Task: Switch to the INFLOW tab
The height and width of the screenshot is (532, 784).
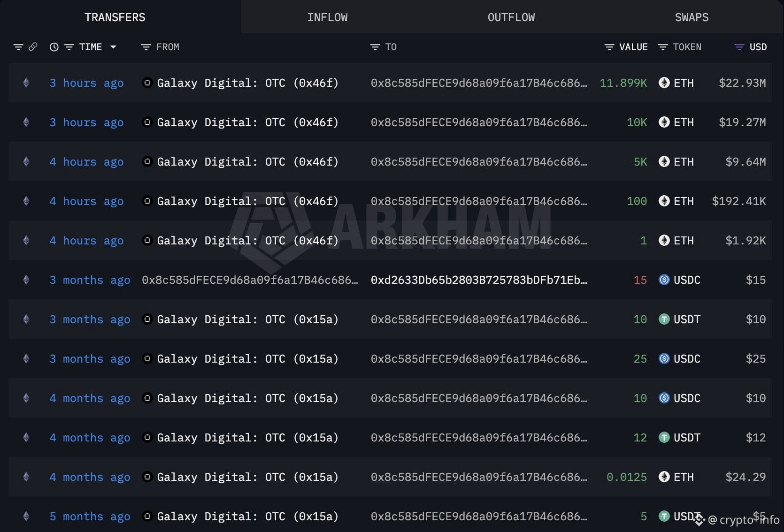Action: [x=327, y=17]
